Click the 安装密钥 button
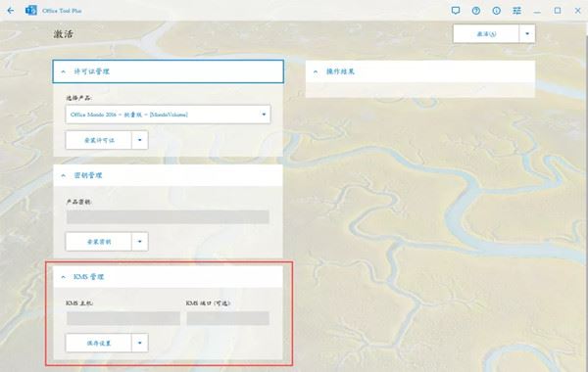Viewport: 588px width, 372px height. [x=99, y=242]
